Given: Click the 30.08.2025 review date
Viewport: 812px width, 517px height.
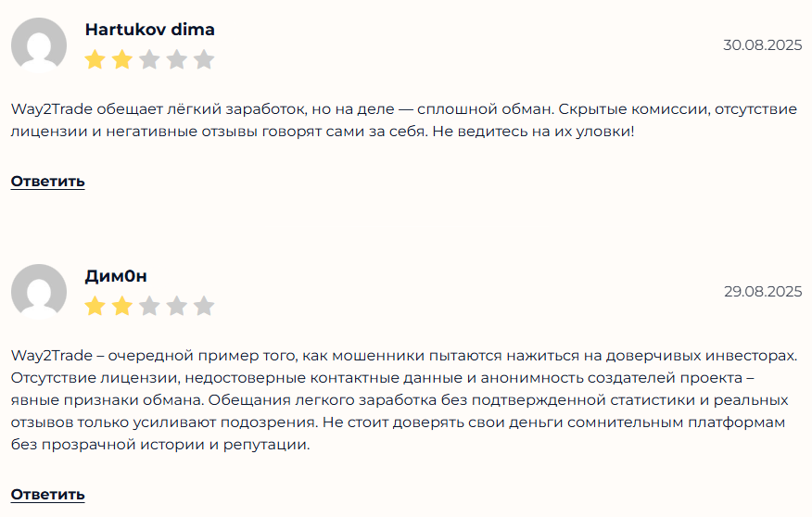Looking at the screenshot, I should 762,45.
